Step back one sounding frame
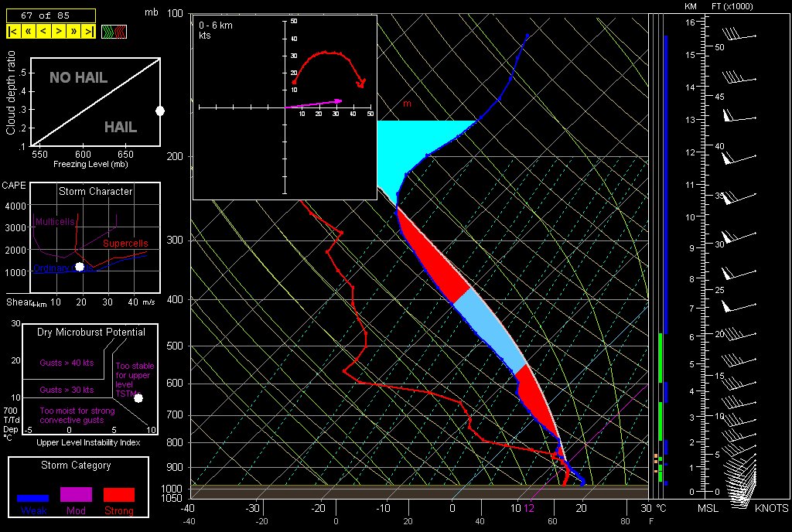Image resolution: width=792 pixels, height=532 pixels. [43, 32]
